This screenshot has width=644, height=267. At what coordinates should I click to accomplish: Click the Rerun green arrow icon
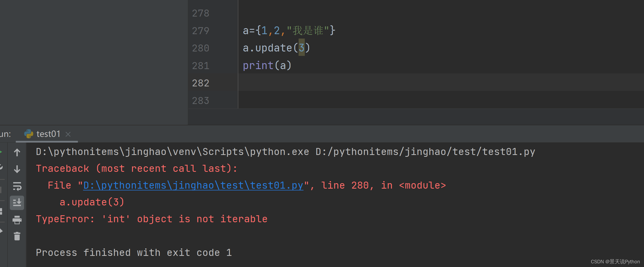tap(1, 152)
